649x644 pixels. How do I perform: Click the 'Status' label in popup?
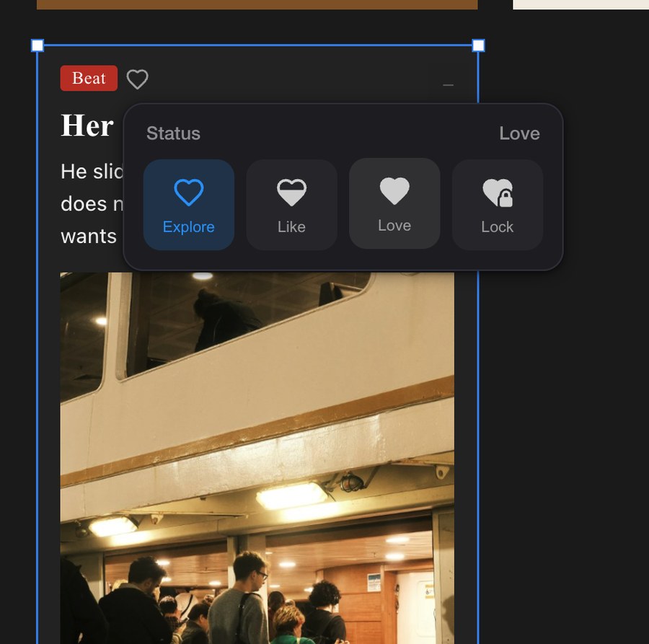(173, 133)
